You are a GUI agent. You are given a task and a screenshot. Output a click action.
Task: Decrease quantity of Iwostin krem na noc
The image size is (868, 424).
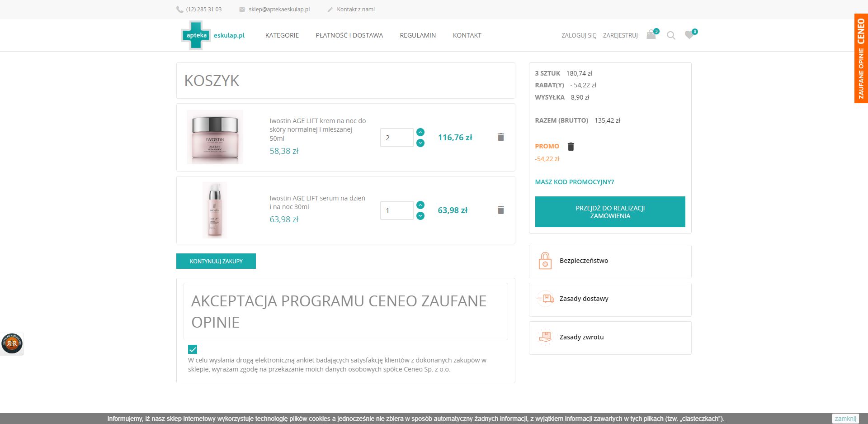(420, 143)
